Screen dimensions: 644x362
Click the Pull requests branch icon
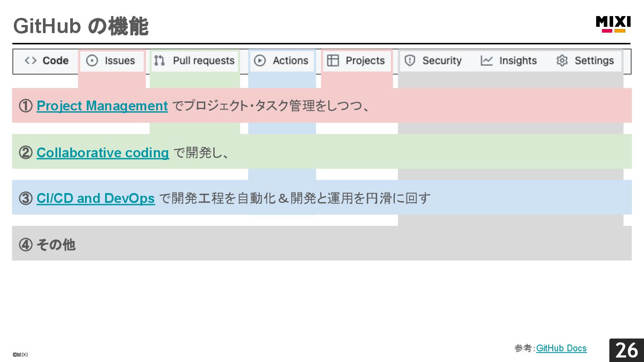pyautogui.click(x=159, y=61)
